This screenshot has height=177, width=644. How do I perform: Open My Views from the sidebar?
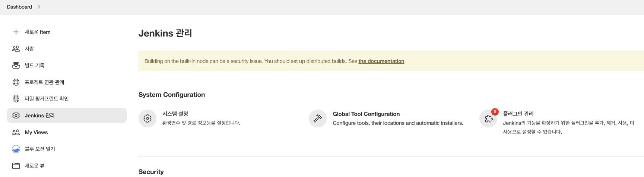click(36, 132)
